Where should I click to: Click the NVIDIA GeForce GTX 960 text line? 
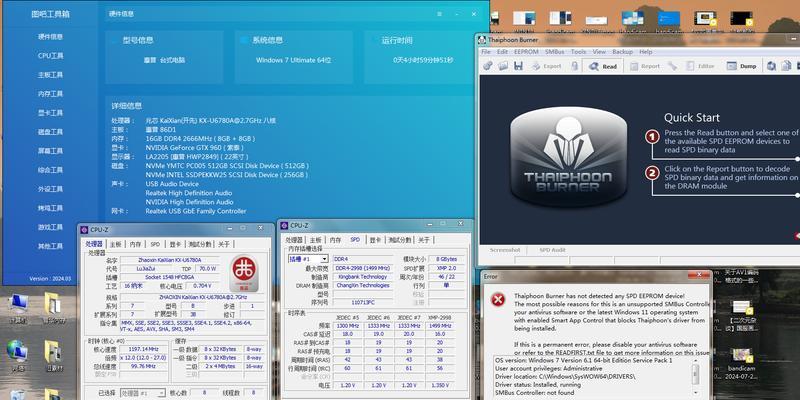(193, 147)
